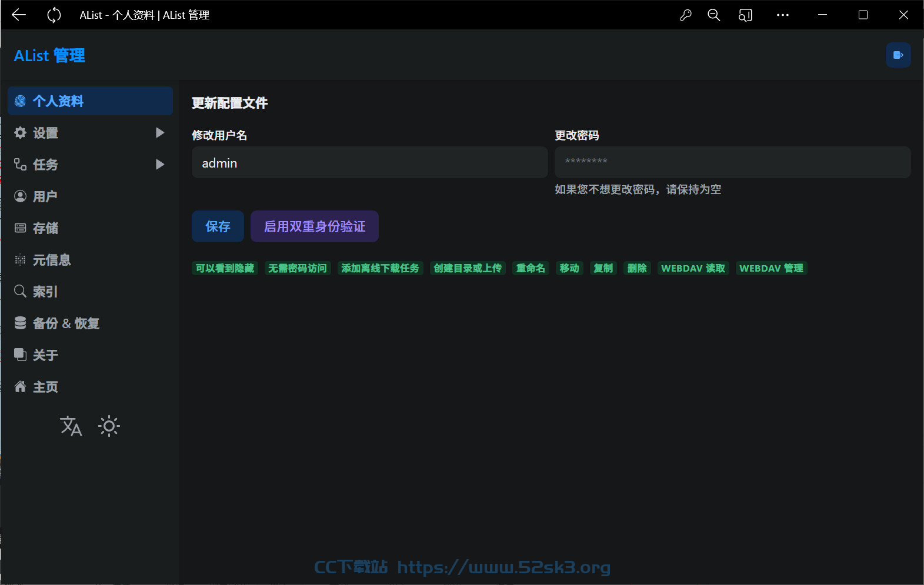Expand the 任务 submenu arrow
This screenshot has width=924, height=585.
[x=159, y=165]
